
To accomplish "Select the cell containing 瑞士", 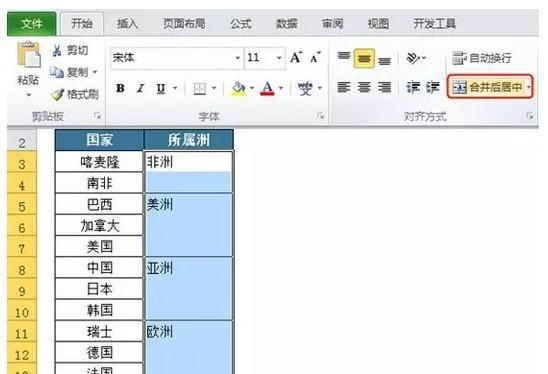I will click(x=99, y=331).
